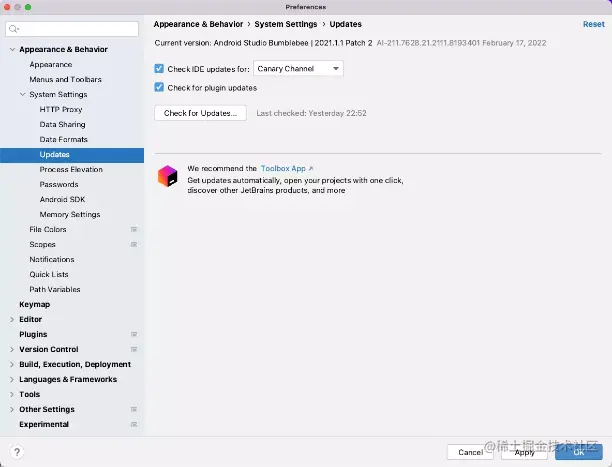612x467 pixels.
Task: Click the JetBrains Toolbox App logo
Action: (x=167, y=176)
